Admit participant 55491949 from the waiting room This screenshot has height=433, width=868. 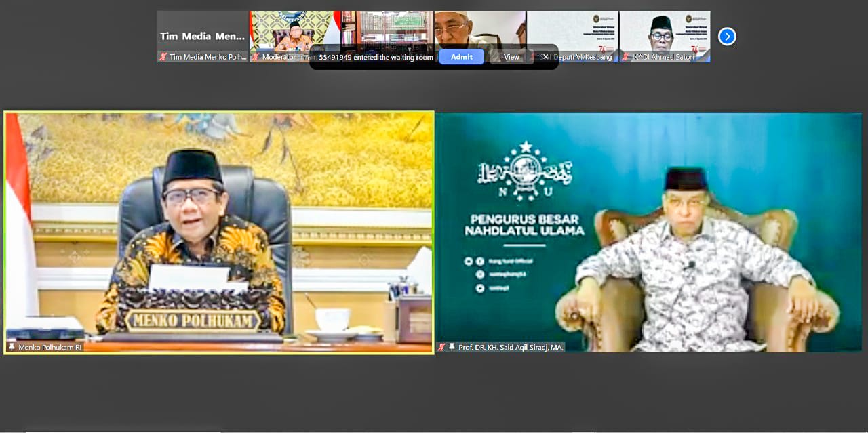pyautogui.click(x=461, y=57)
